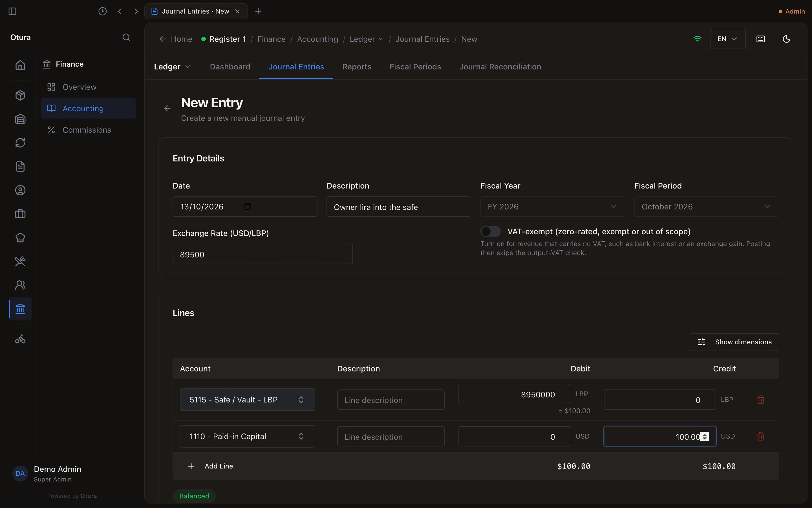
Task: Check the wifi connection status icon
Action: [x=697, y=39]
